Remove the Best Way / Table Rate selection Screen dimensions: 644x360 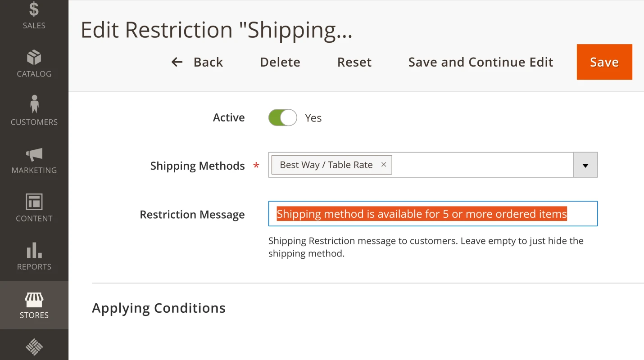click(383, 165)
